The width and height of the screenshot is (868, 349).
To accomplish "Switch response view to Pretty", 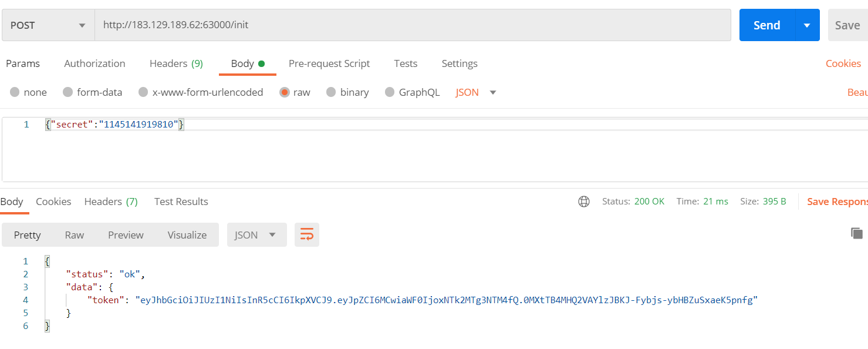I will click(x=28, y=235).
